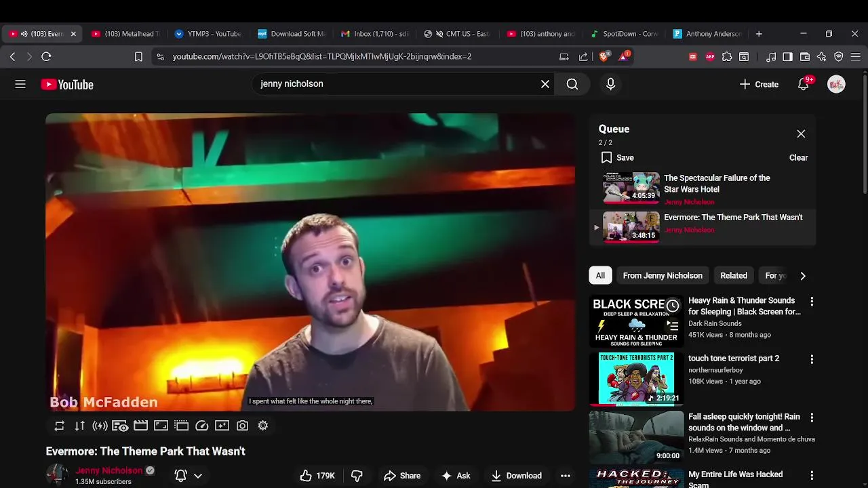Screen dimensions: 868x488
Task: Like the video with 179K likes
Action: pyautogui.click(x=318, y=476)
